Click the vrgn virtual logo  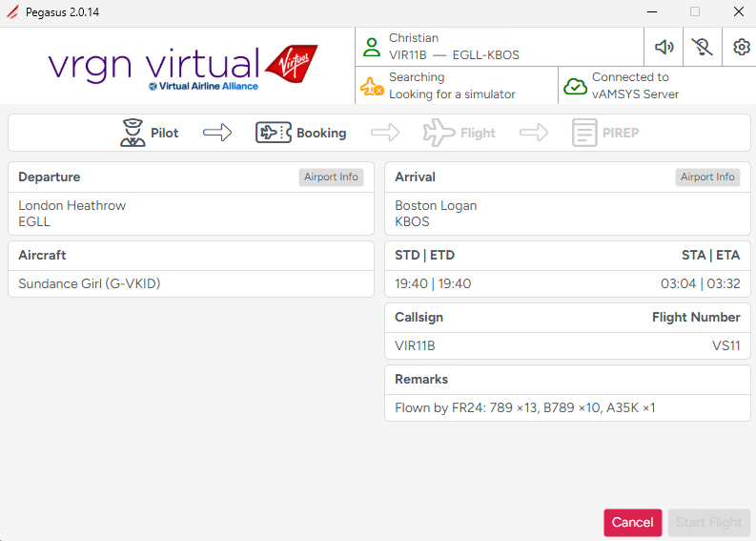[183, 67]
